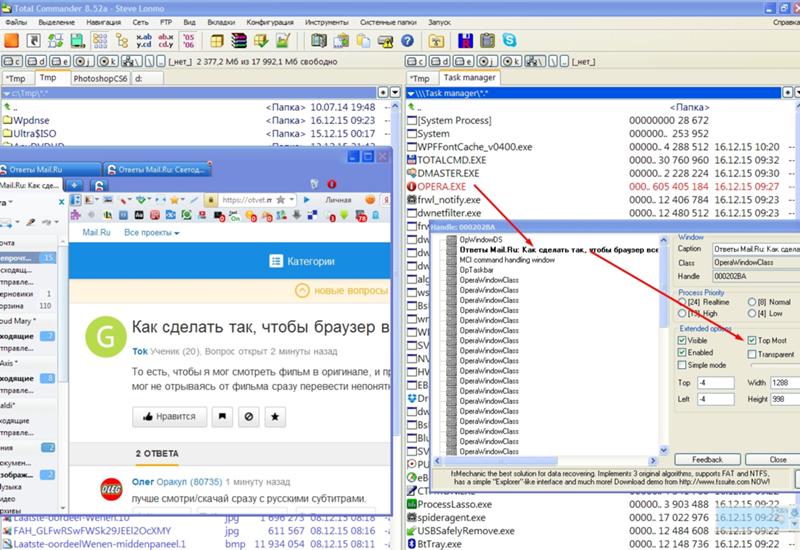This screenshot has height=550, width=800.
Task: Open the Все проекты dropdown
Action: (152, 233)
